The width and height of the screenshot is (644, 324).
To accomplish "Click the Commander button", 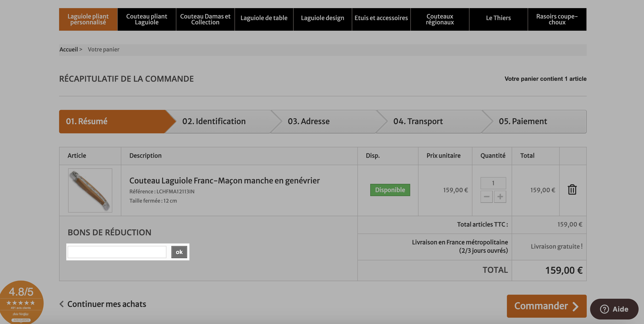I will pos(547,306).
